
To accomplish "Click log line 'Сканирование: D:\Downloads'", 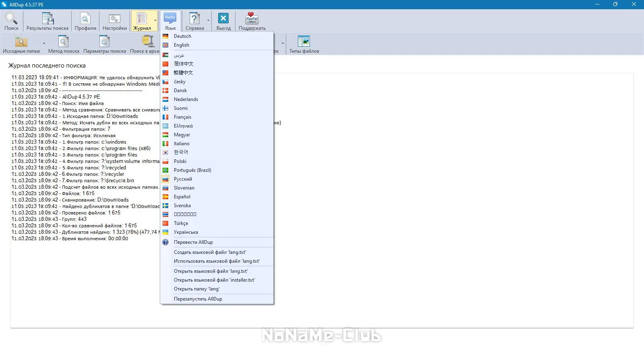I will click(x=70, y=200).
